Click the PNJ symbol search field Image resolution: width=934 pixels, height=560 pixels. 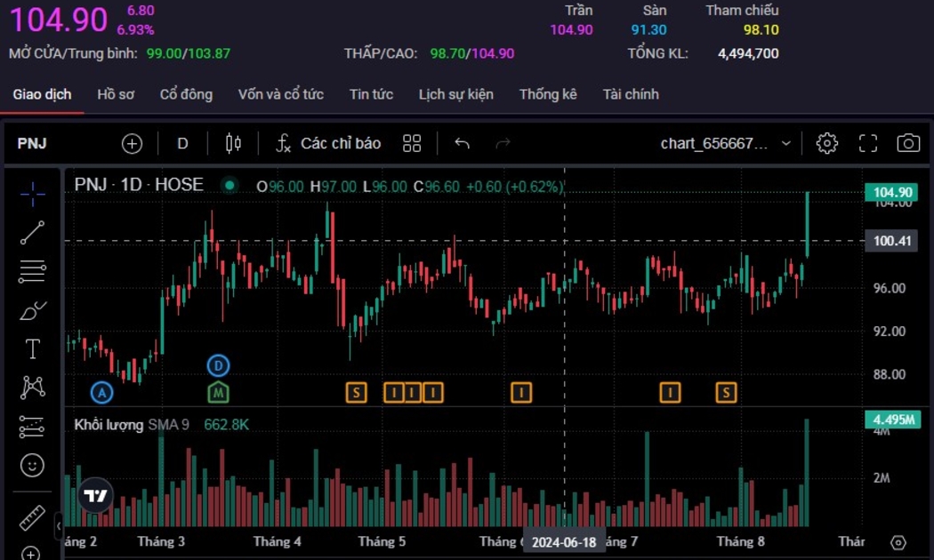33,144
